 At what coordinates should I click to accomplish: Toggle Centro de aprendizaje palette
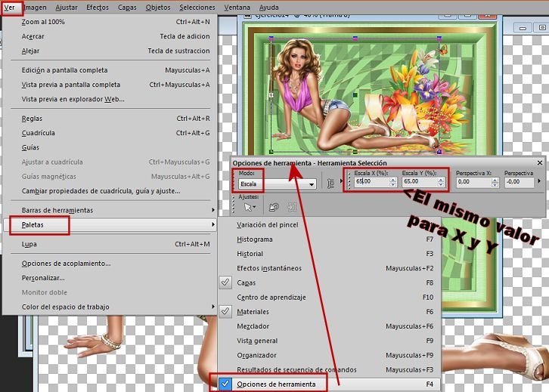[328, 298]
